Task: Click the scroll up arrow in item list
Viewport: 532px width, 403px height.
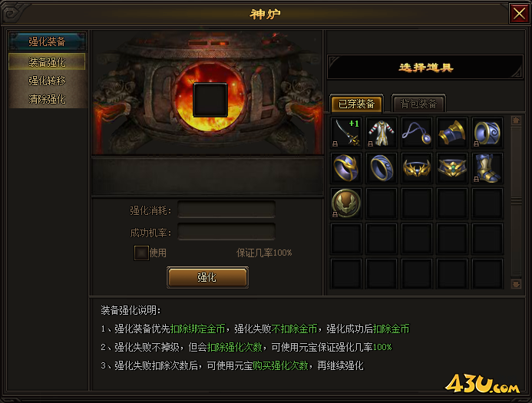Action: [x=516, y=120]
